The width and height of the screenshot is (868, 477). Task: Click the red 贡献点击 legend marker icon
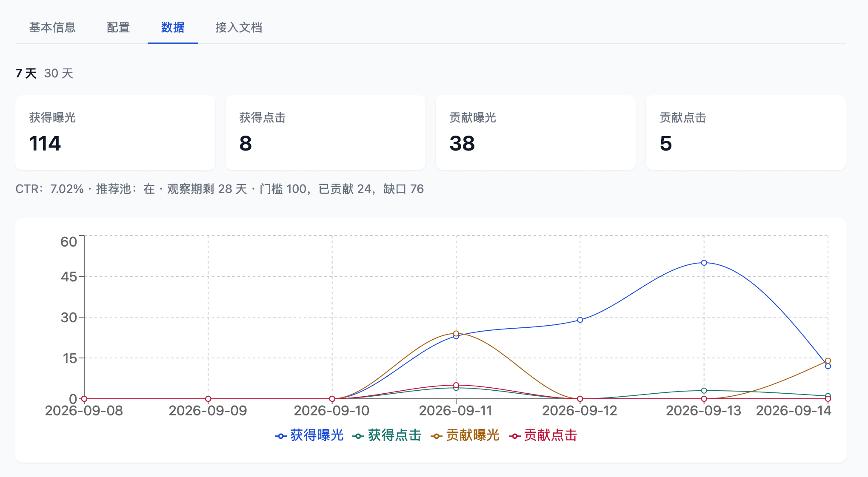(x=514, y=436)
